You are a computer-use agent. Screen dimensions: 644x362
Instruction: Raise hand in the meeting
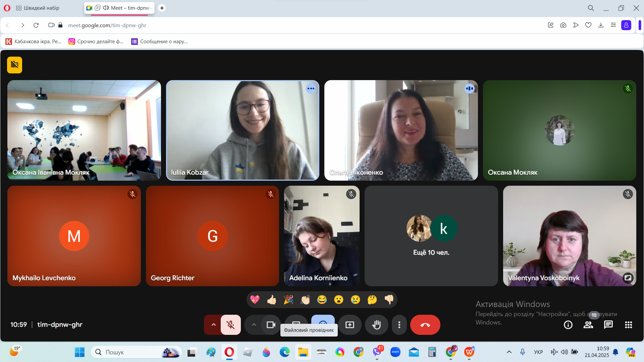376,324
